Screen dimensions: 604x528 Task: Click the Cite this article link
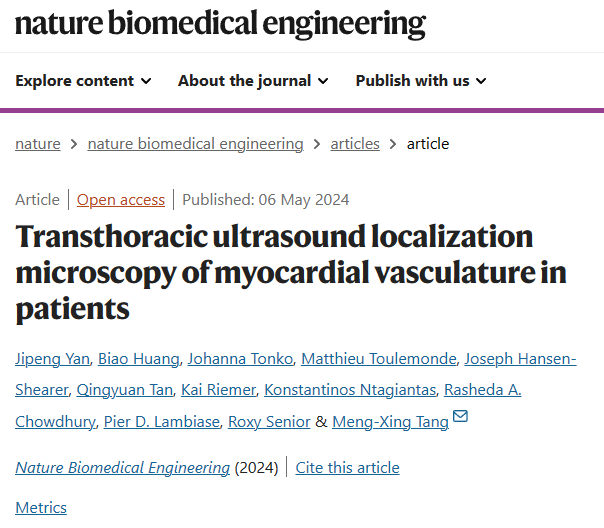point(347,468)
